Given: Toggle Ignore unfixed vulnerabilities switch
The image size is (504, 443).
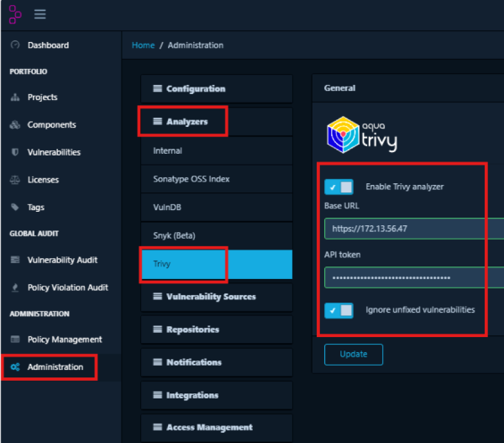Looking at the screenshot, I should pyautogui.click(x=339, y=310).
